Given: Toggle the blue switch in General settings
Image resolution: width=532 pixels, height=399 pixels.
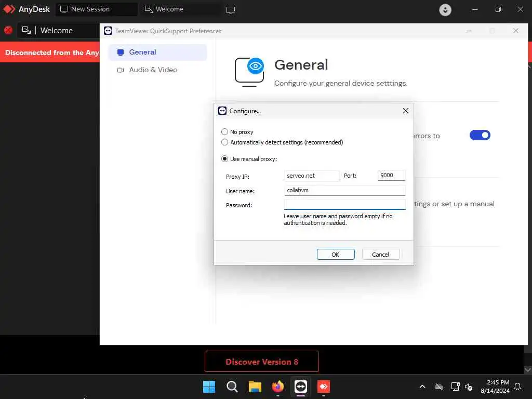Looking at the screenshot, I should (x=480, y=136).
